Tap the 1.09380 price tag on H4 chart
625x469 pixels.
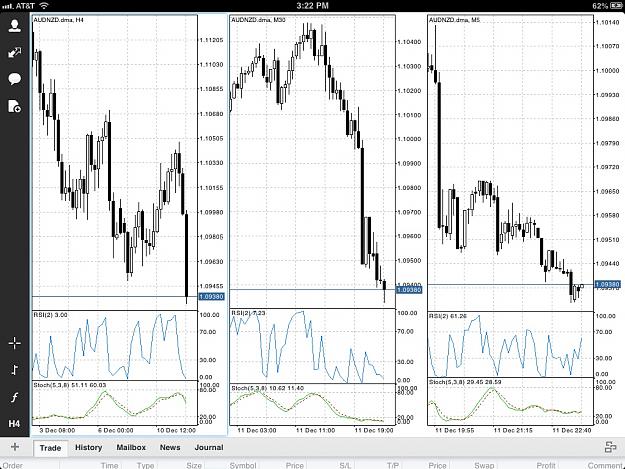point(211,296)
